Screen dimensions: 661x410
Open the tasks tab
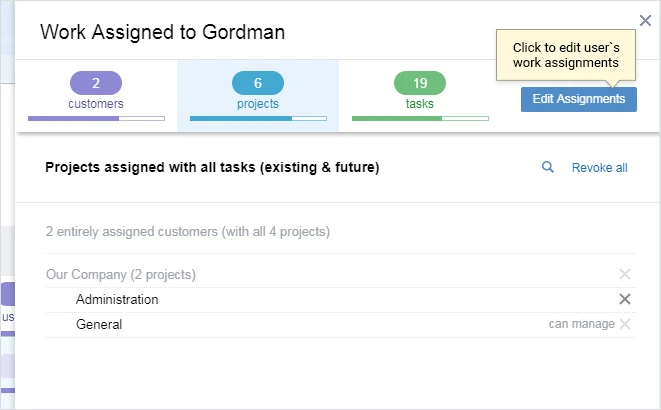(x=420, y=92)
